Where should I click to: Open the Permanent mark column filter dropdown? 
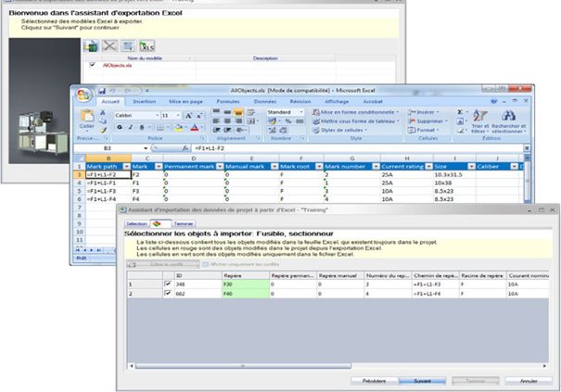220,167
